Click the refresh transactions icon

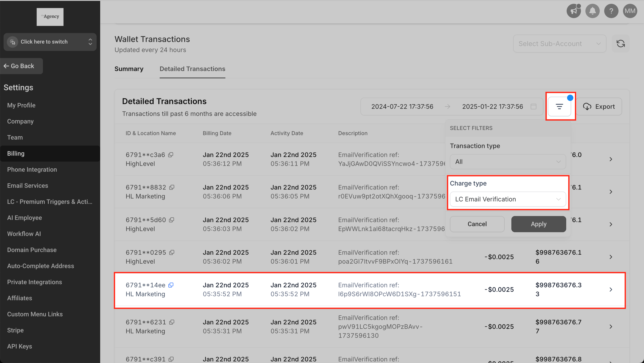coord(621,44)
